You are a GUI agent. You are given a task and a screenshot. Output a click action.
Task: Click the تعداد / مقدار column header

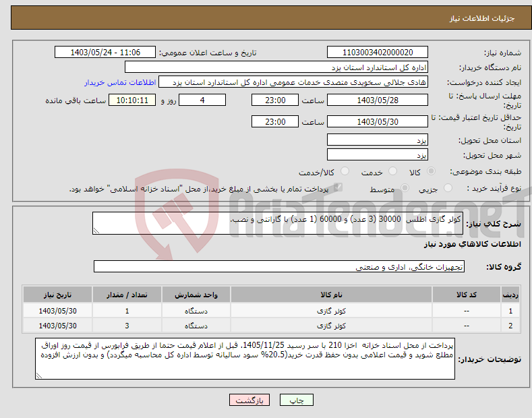[127, 295]
